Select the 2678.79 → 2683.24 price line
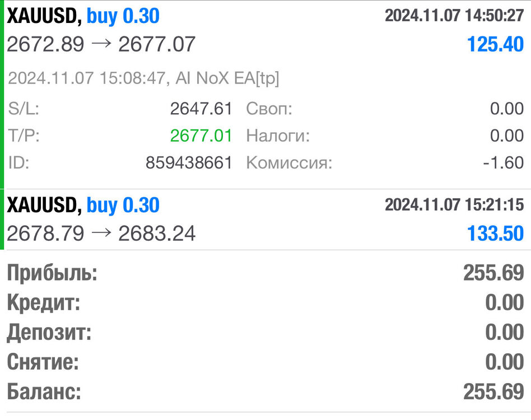Screen dimensions: 531x420 tap(101, 234)
